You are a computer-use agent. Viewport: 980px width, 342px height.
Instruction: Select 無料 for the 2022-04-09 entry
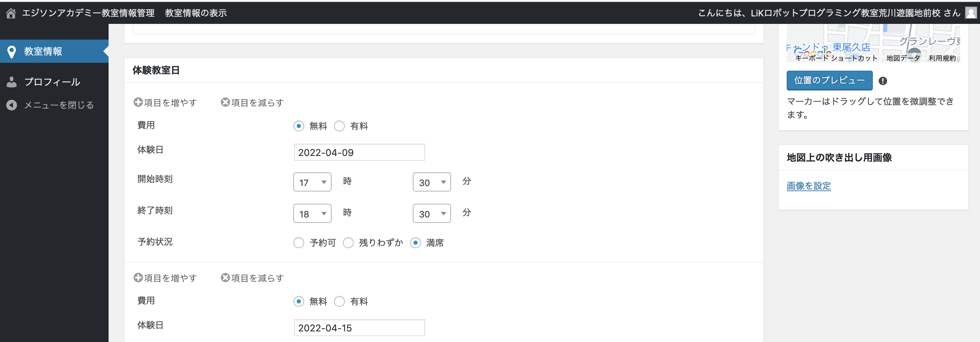(299, 126)
